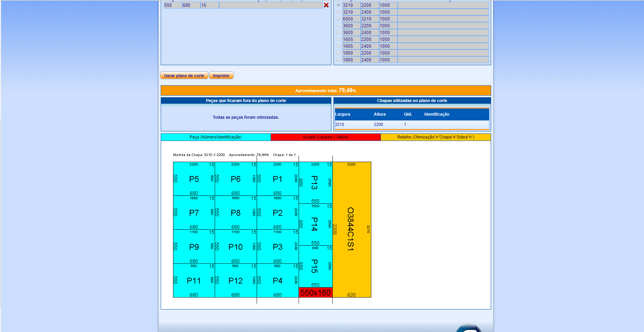The image size is (644, 332).
Task: Click the Largura column header
Action: (343, 114)
